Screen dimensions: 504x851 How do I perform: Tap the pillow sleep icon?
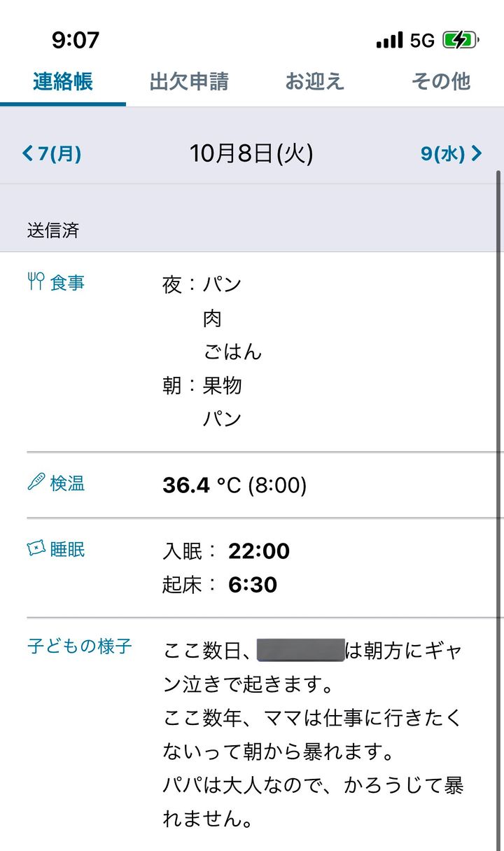pos(36,549)
